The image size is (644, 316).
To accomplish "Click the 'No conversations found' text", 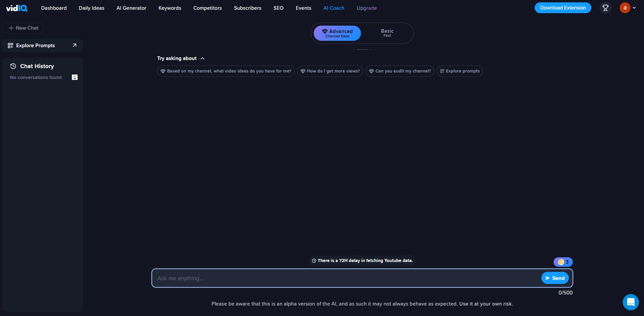I will click(x=36, y=77).
